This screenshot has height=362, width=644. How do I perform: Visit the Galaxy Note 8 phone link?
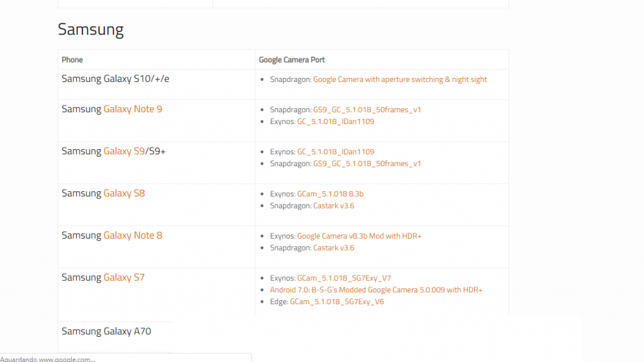coord(133,235)
